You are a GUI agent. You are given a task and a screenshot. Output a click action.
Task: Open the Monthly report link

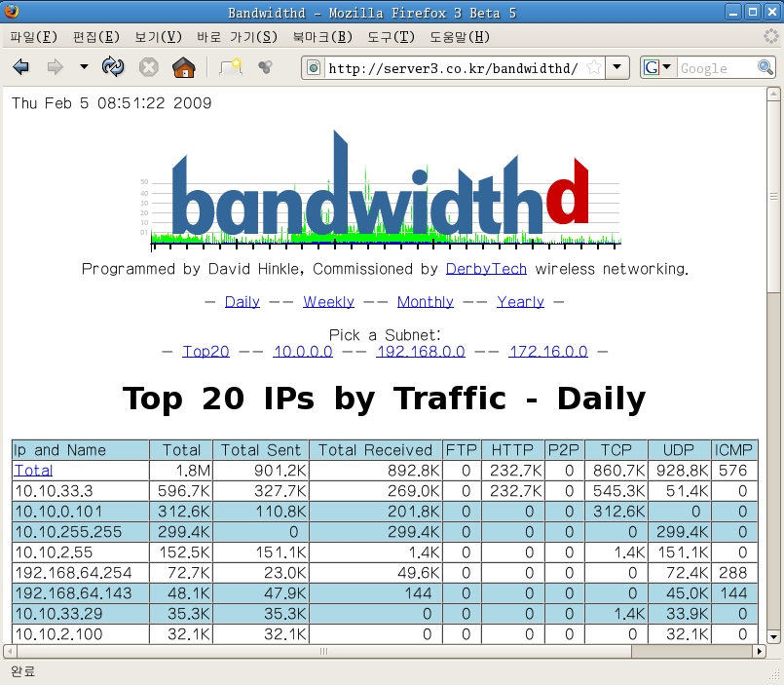426,302
